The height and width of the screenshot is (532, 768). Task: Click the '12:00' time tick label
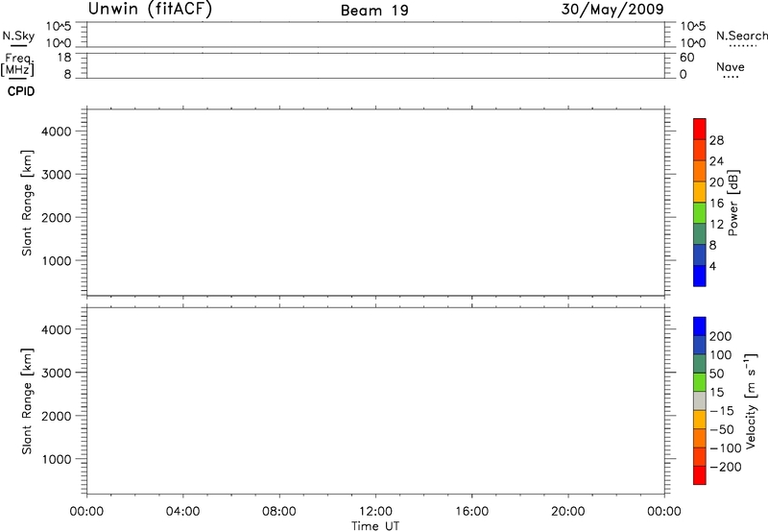coord(375,512)
